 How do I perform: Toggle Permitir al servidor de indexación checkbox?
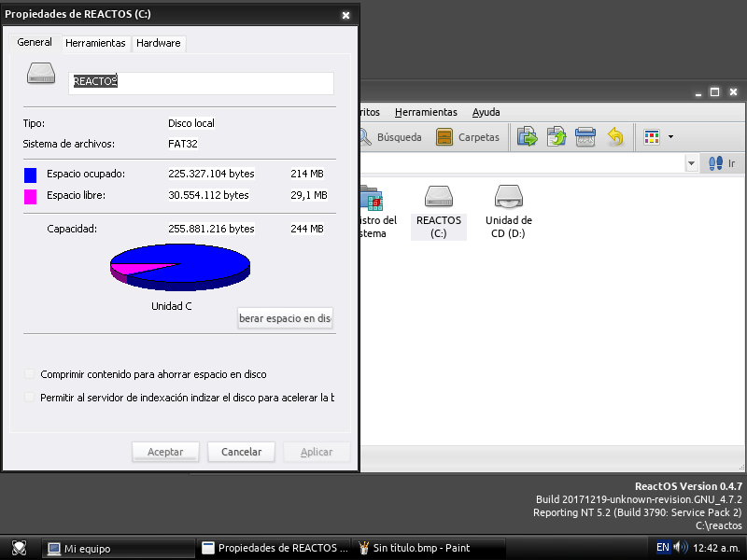tap(30, 398)
